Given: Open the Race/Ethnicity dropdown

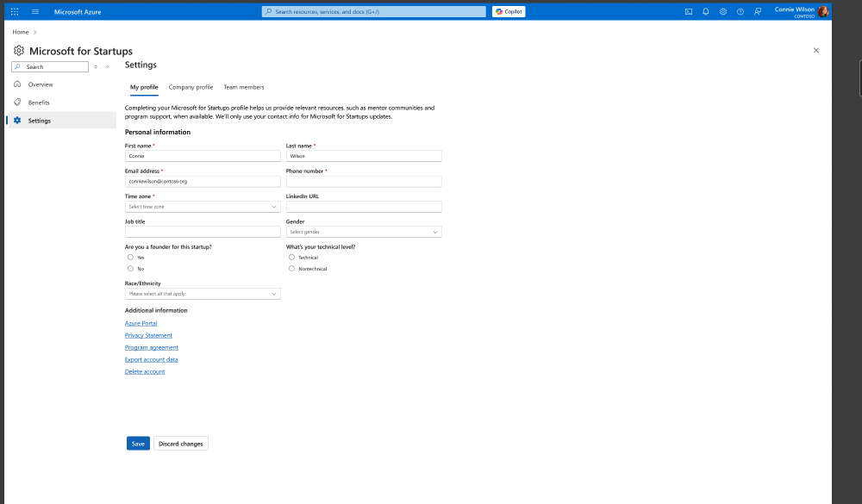Looking at the screenshot, I should (203, 294).
